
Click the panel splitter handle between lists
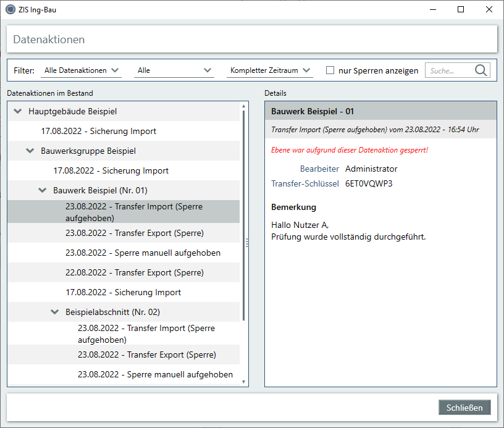click(x=247, y=243)
